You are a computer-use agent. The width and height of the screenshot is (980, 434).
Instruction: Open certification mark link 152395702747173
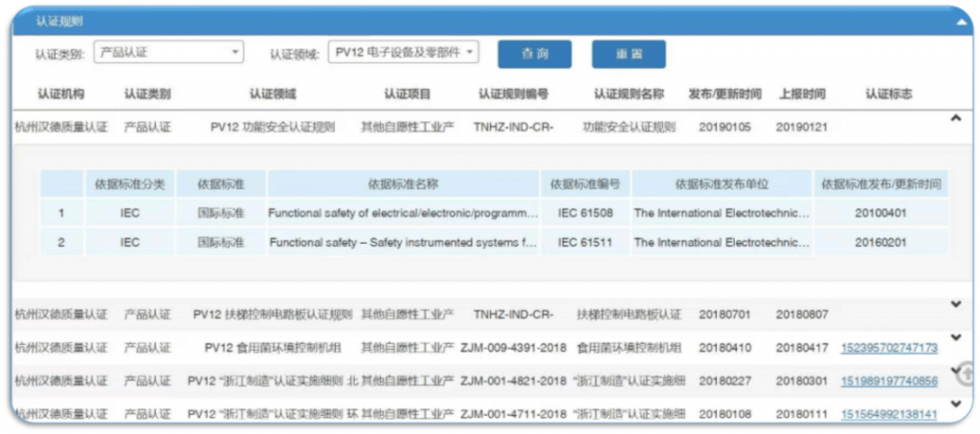[889, 348]
